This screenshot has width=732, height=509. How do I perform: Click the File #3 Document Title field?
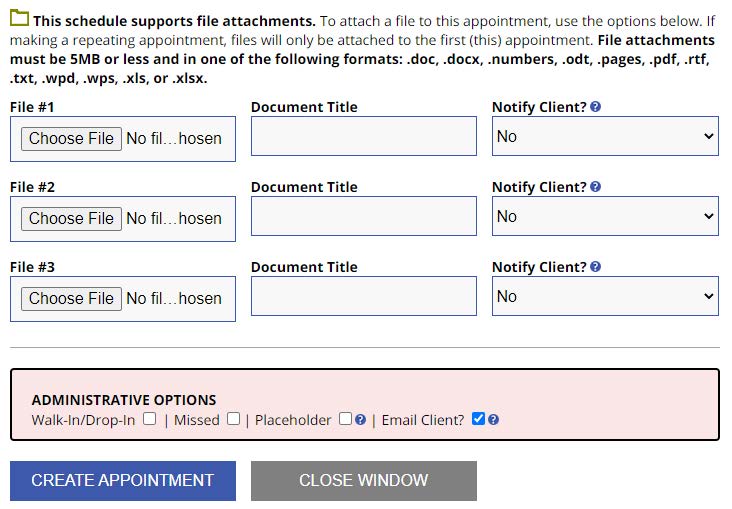tap(363, 297)
